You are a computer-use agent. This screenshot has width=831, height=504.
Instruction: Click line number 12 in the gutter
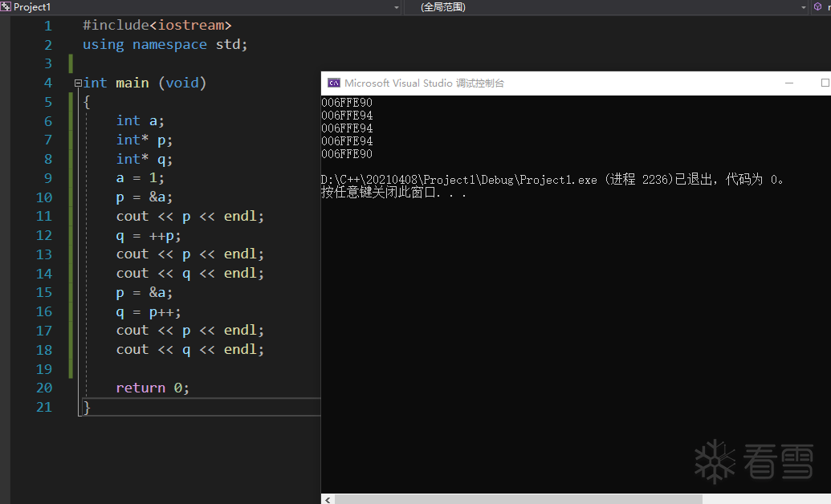(x=44, y=236)
